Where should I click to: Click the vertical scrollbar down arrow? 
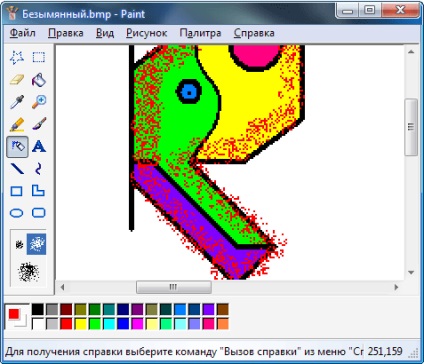[x=411, y=273]
